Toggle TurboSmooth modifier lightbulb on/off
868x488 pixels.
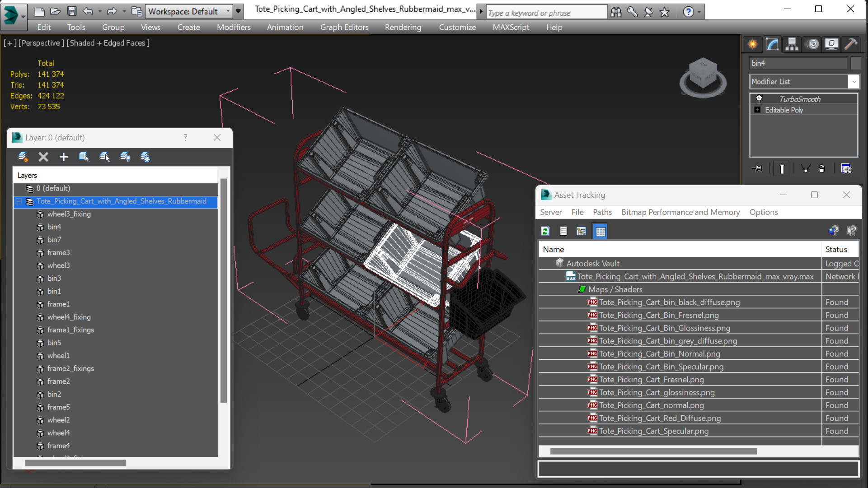click(x=759, y=99)
